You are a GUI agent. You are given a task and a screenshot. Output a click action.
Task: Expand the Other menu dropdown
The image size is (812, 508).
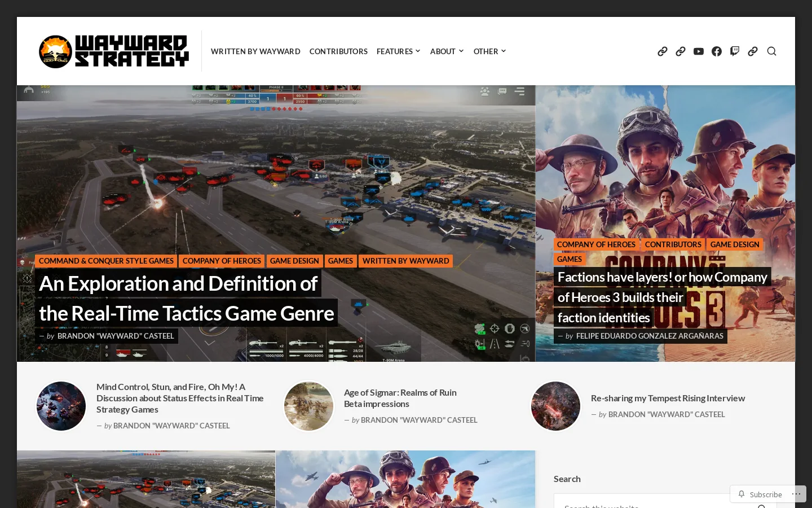[490, 51]
